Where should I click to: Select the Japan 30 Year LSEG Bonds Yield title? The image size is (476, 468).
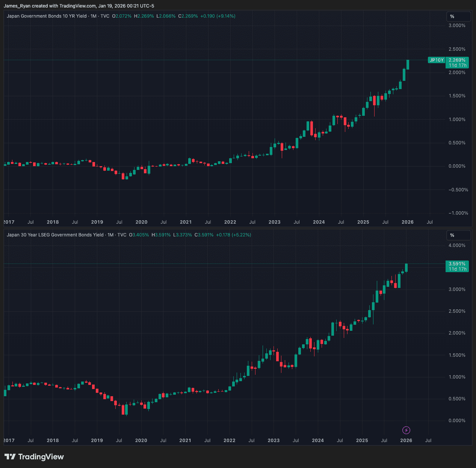coord(55,235)
